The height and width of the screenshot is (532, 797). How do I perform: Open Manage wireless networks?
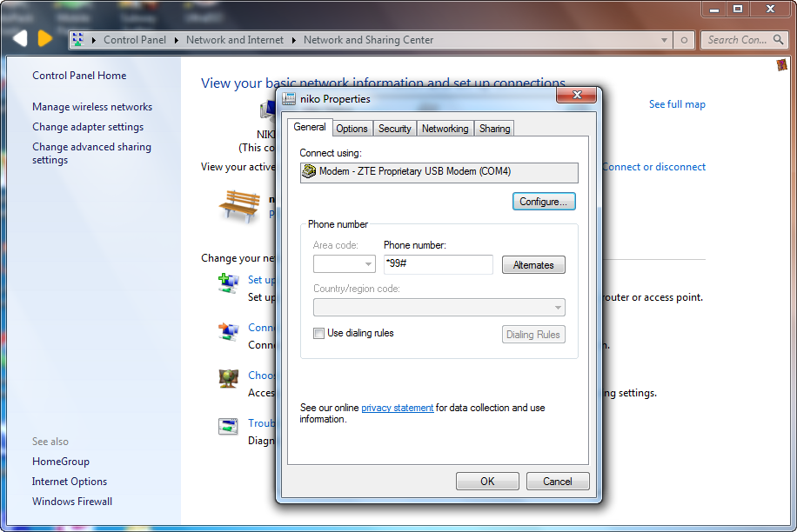[x=92, y=107]
